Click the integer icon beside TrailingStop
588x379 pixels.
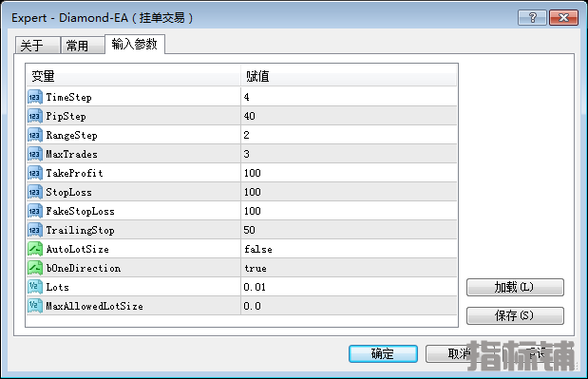pos(35,230)
